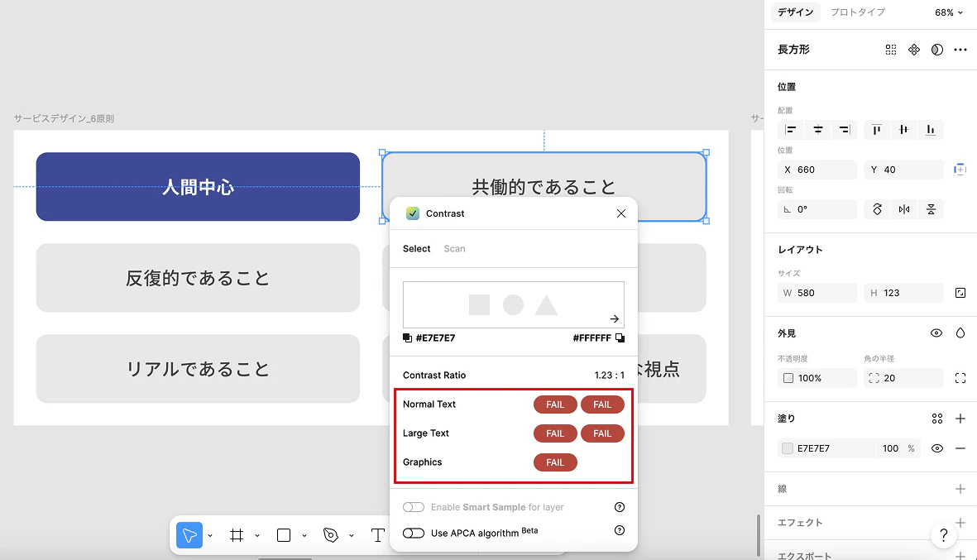The width and height of the screenshot is (977, 560).
Task: Open Move tool options dropdown arrow
Action: pos(210,536)
